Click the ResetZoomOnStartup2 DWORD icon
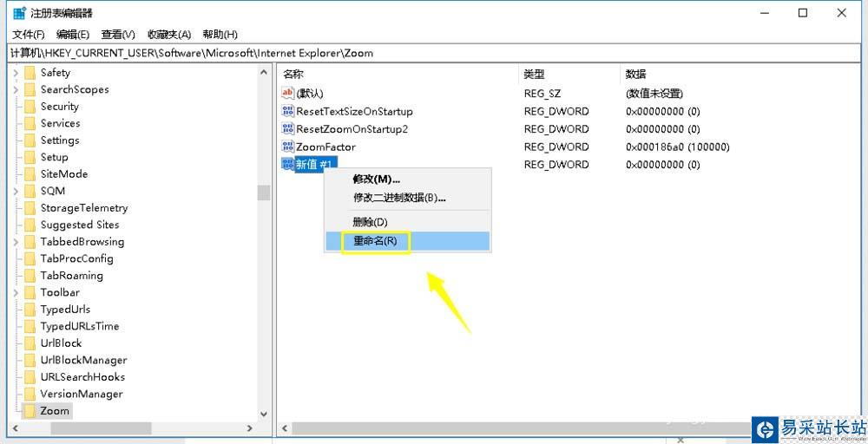The height and width of the screenshot is (444, 868). (288, 128)
